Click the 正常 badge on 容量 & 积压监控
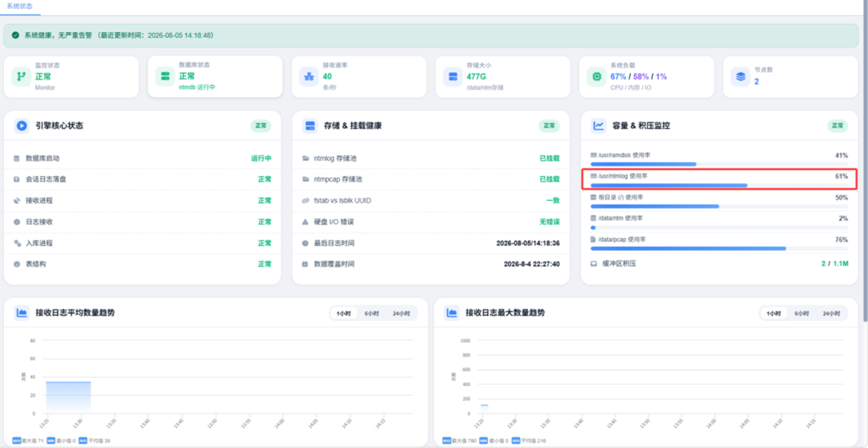The width and height of the screenshot is (868, 448). tap(837, 125)
